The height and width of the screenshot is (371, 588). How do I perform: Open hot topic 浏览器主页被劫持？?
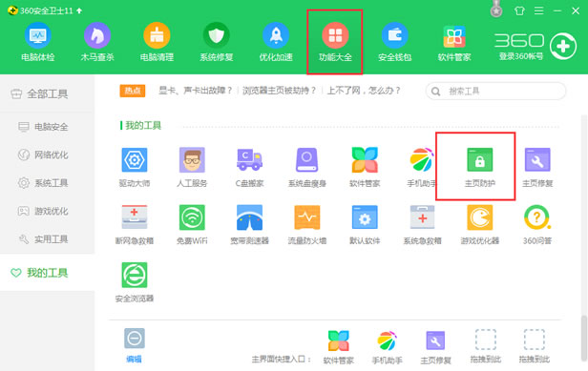280,91
